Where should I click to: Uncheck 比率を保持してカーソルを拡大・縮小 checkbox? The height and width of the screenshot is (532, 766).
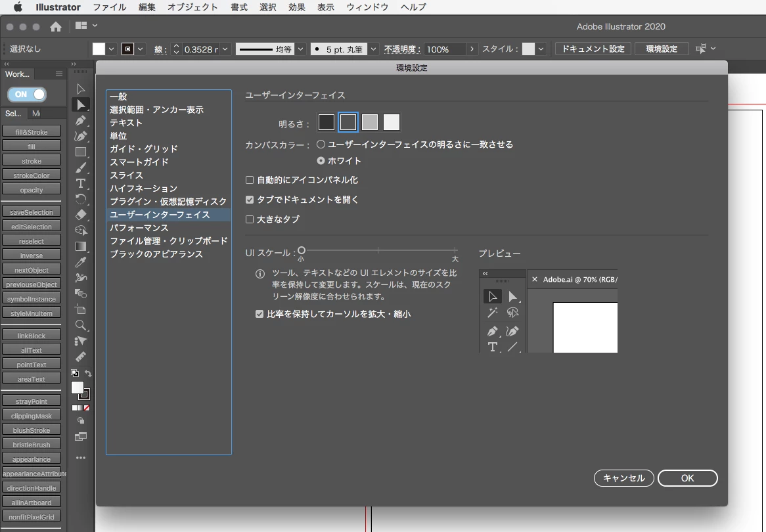click(x=259, y=314)
